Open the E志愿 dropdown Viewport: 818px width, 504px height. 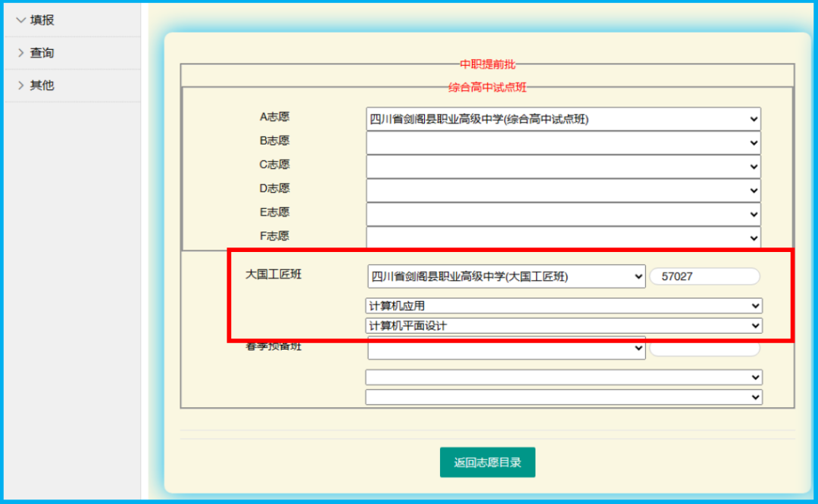click(563, 214)
